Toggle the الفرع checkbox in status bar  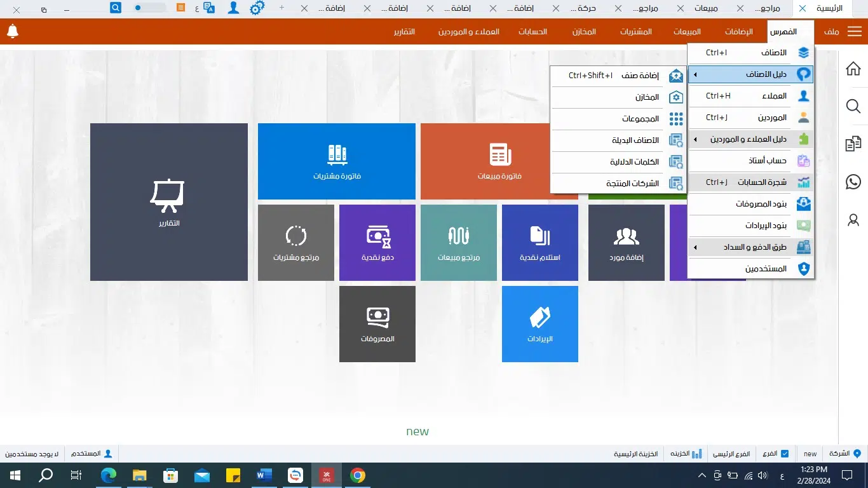point(785,454)
